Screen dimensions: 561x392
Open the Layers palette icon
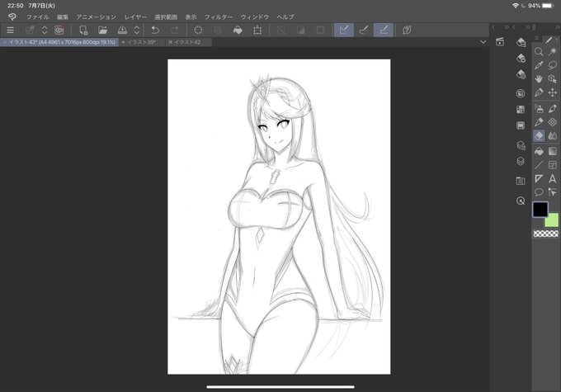click(521, 161)
